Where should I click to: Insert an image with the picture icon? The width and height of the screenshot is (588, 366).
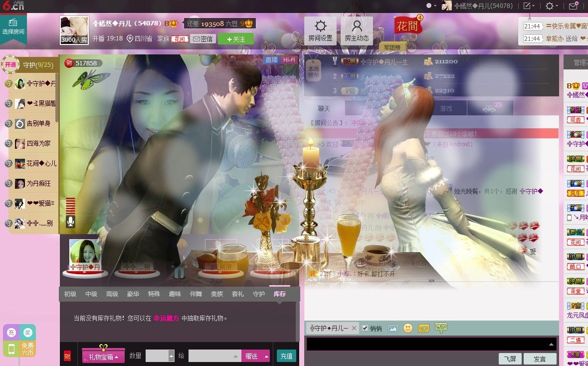pos(392,329)
